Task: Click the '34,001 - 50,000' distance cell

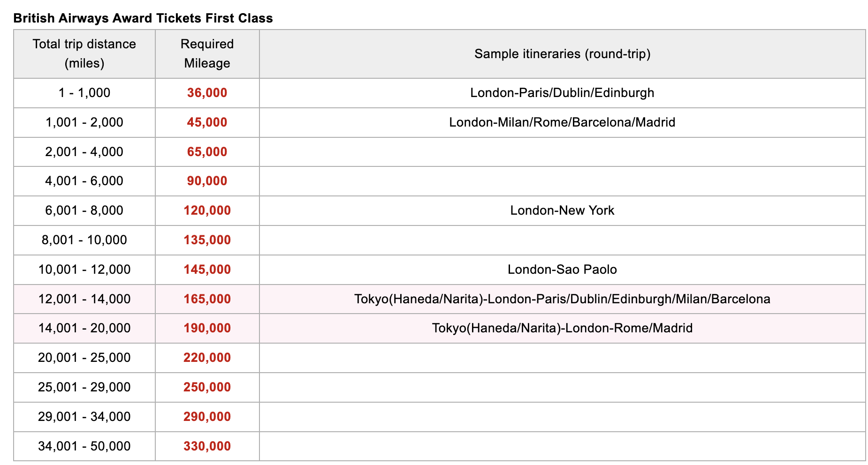Action: pyautogui.click(x=84, y=446)
